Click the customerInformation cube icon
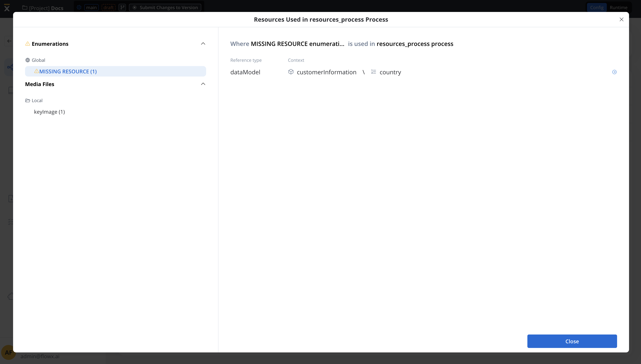The width and height of the screenshot is (641, 364). pos(291,72)
